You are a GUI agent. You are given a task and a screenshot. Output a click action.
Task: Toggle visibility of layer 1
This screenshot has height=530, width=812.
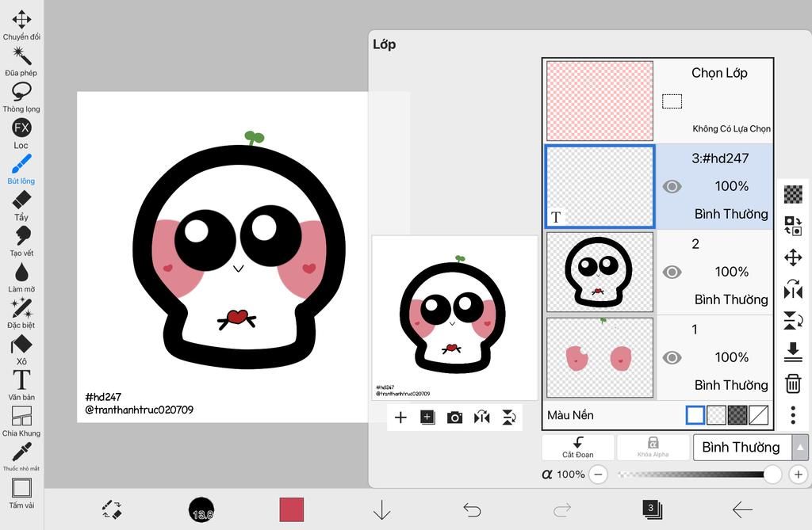coord(672,357)
